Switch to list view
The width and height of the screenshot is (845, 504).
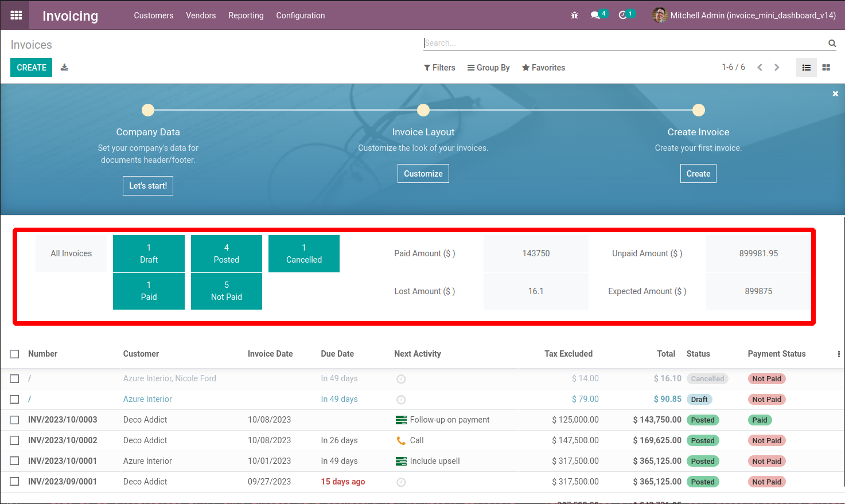click(x=806, y=68)
